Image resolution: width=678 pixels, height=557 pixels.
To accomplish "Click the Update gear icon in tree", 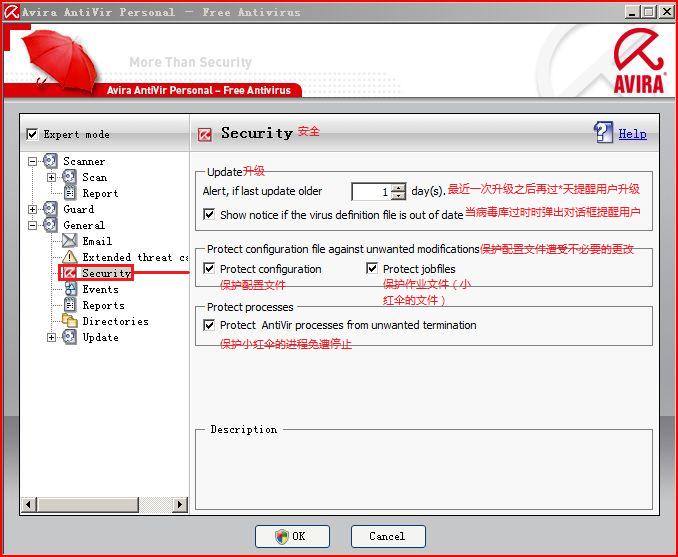I will click(x=70, y=337).
